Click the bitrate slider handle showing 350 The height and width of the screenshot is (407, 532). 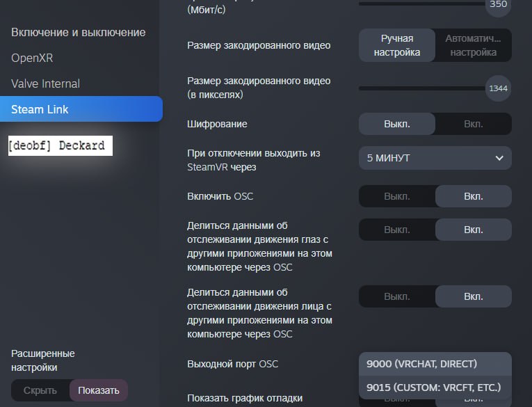[x=497, y=3]
